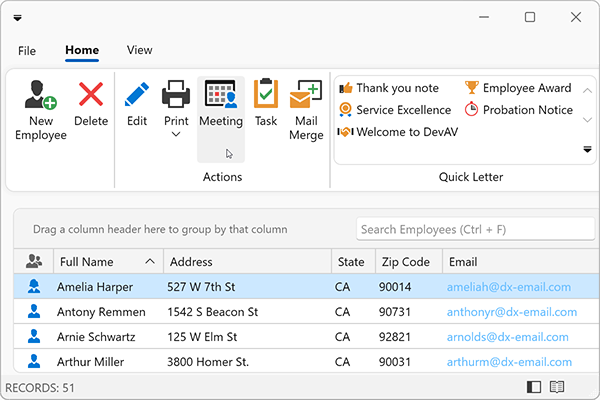Expand the Quick Letter gallery dropdown

(587, 149)
